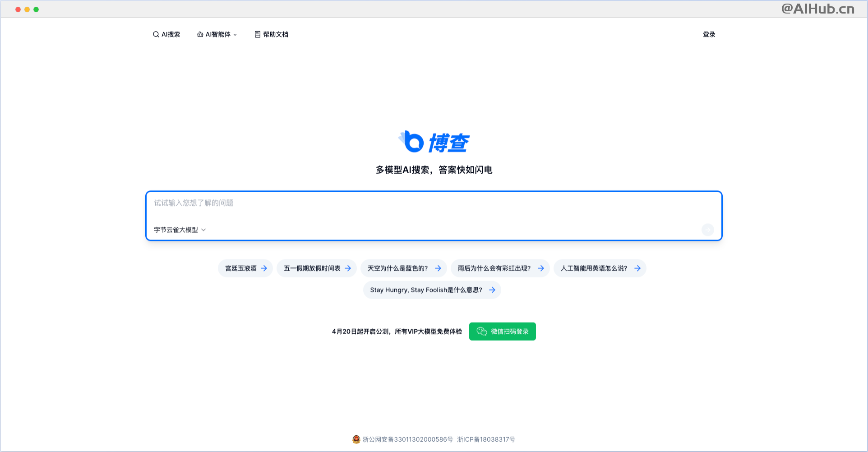Open the 字节云雀大模型 model selector
This screenshot has height=452, width=868.
[x=180, y=230]
